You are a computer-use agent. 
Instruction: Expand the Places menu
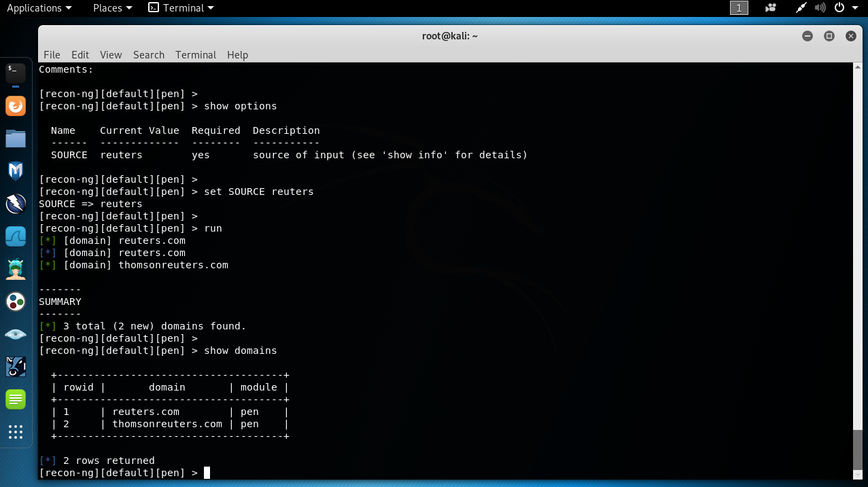[x=112, y=8]
